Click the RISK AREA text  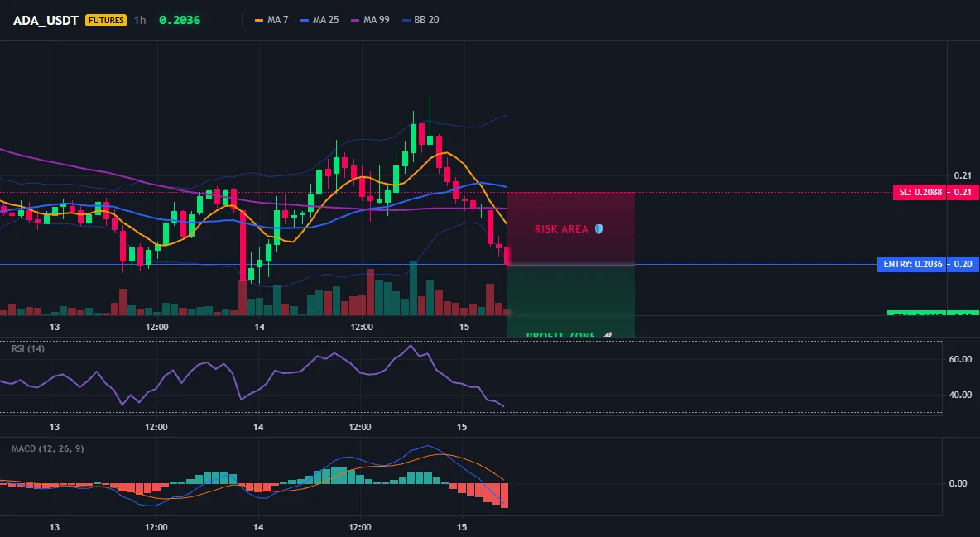pyautogui.click(x=561, y=229)
